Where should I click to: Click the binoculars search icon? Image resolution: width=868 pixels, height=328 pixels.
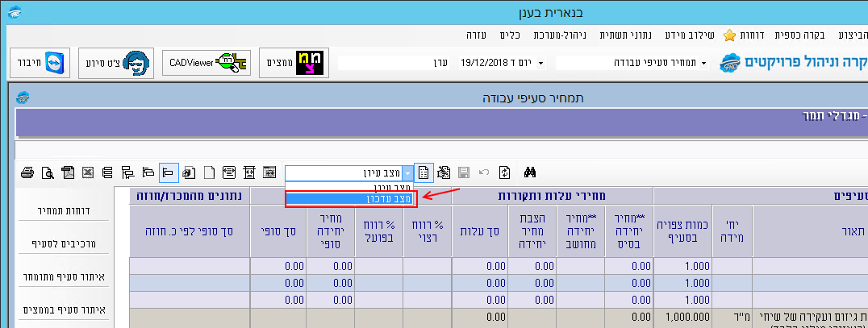click(531, 172)
